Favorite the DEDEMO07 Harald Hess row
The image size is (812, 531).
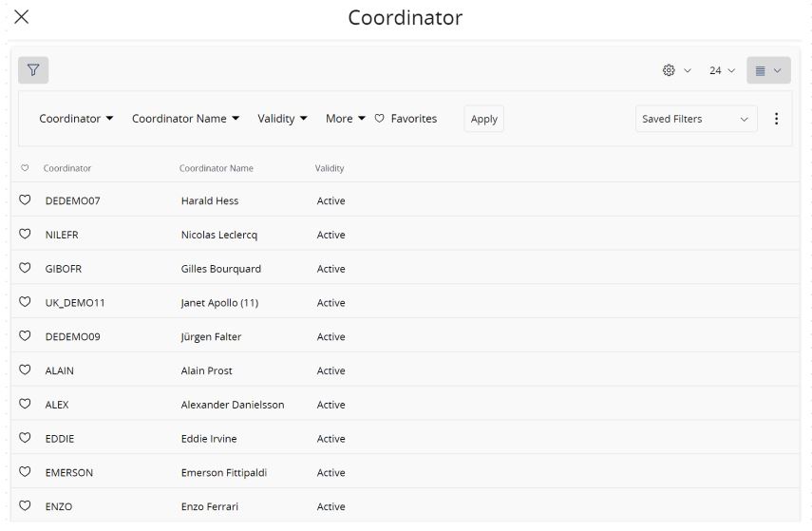click(26, 200)
